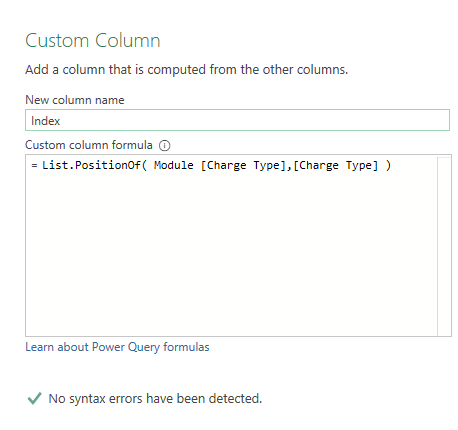This screenshot has width=458, height=430.
Task: Click the formula editor's vertical scrollbar track
Action: [444, 246]
